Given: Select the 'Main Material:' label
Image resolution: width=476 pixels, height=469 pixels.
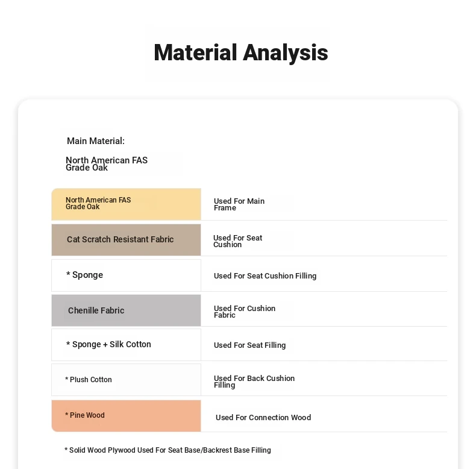Looking at the screenshot, I should click(96, 141).
